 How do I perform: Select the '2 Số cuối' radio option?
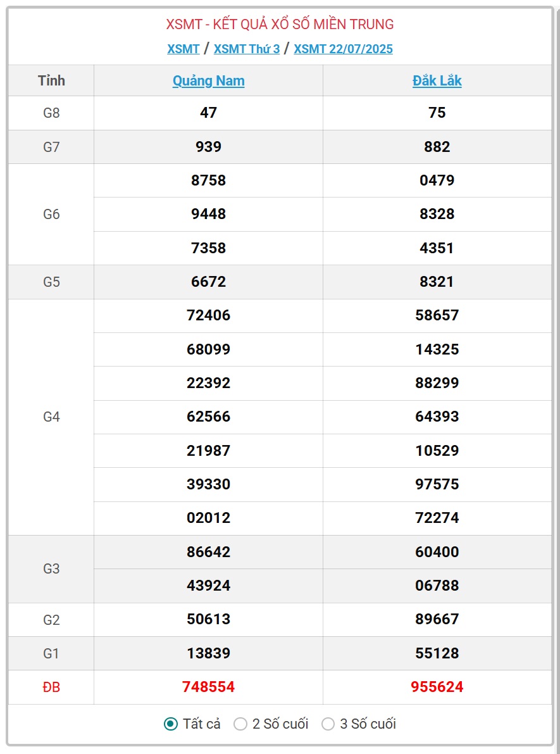(240, 724)
